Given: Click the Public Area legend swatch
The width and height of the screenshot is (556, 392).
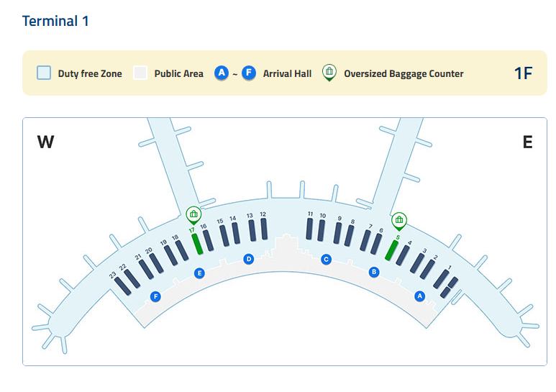Looking at the screenshot, I should [141, 73].
